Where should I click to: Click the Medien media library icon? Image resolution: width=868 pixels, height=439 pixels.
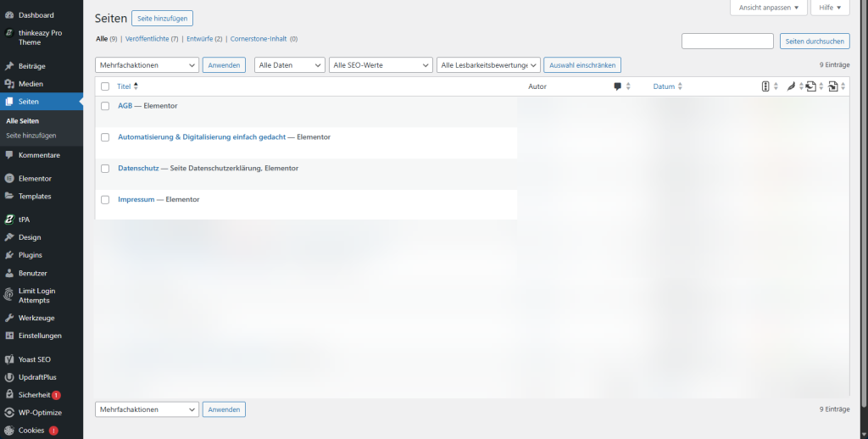[9, 84]
